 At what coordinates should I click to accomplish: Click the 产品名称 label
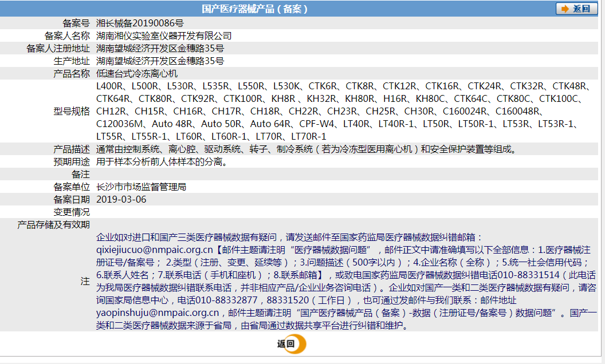[72, 74]
